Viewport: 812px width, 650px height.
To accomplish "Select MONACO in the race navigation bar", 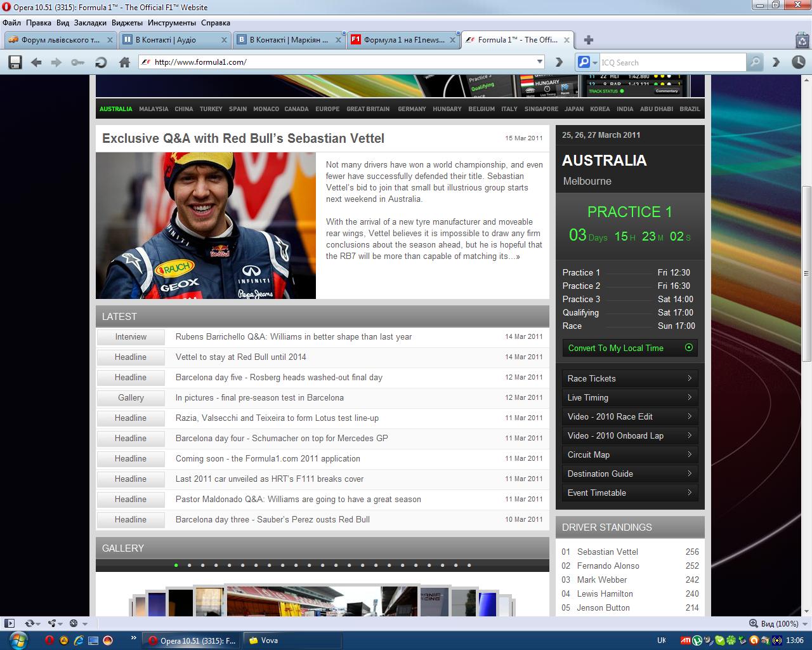I will tap(266, 109).
